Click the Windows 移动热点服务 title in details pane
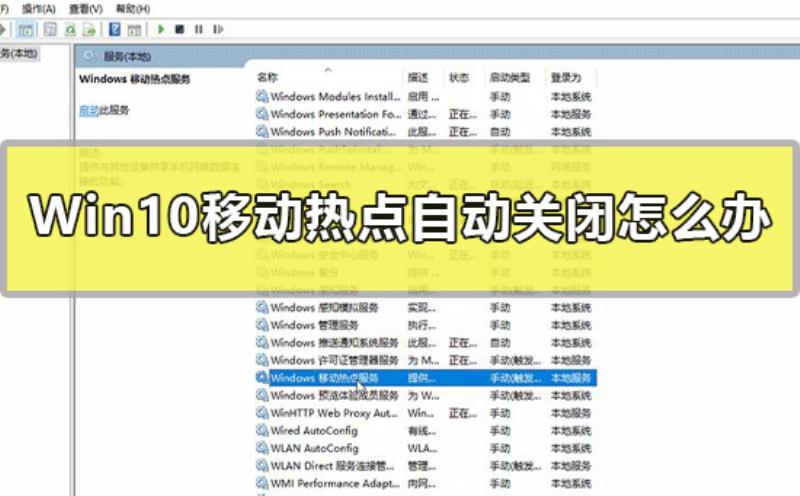 click(x=135, y=79)
